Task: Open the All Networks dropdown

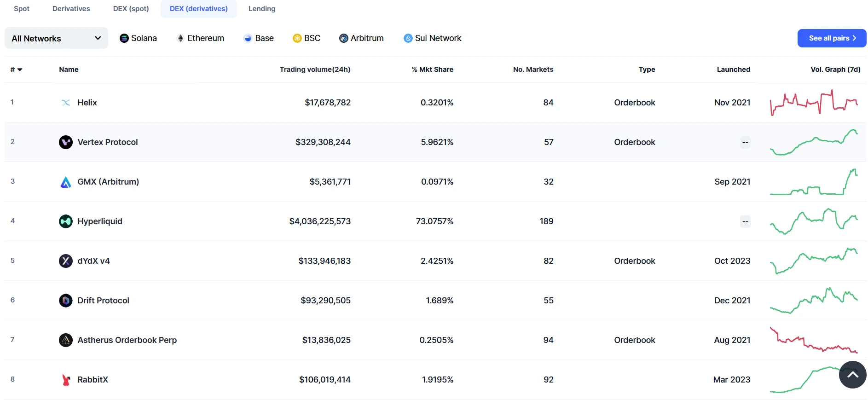Action: pos(56,38)
